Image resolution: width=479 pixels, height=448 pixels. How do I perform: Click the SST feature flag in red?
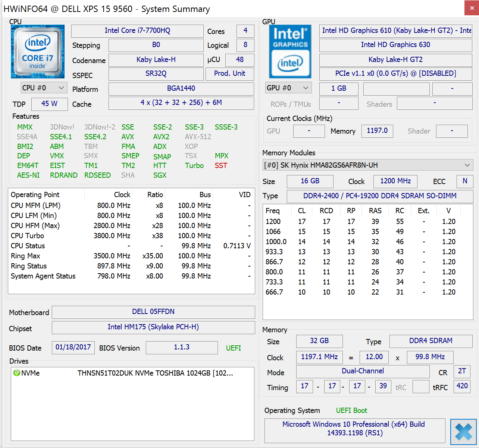coord(221,165)
